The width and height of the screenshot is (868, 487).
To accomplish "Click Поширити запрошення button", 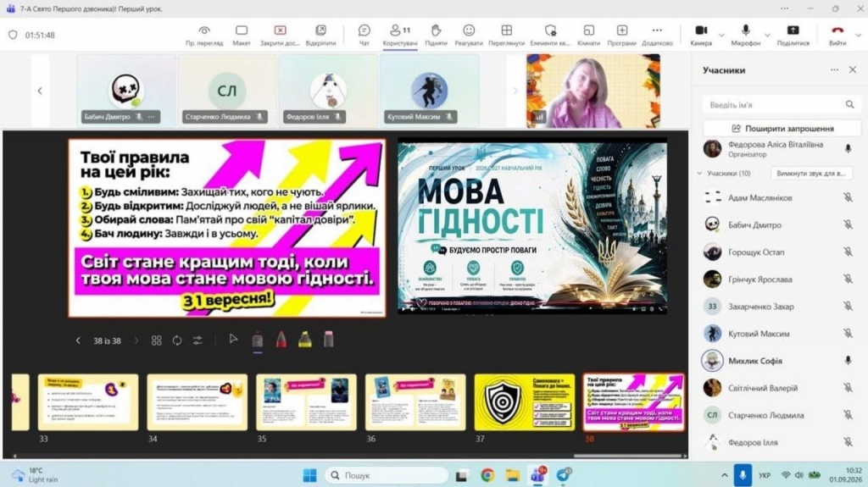I will click(x=782, y=129).
